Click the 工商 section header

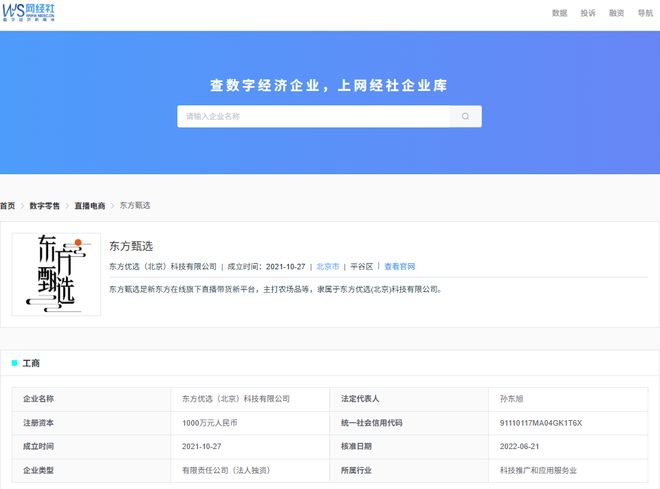(31, 363)
